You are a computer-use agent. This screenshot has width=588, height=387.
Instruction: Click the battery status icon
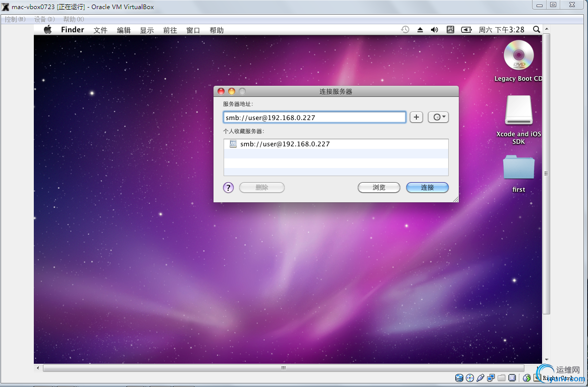point(466,30)
